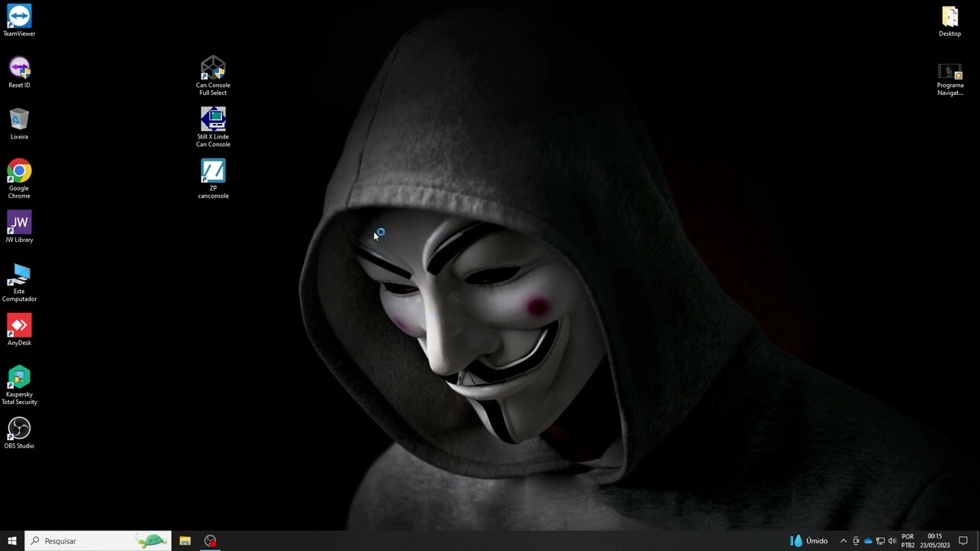Select the Reset ID shortcut icon
The image size is (980, 551).
pyautogui.click(x=19, y=73)
